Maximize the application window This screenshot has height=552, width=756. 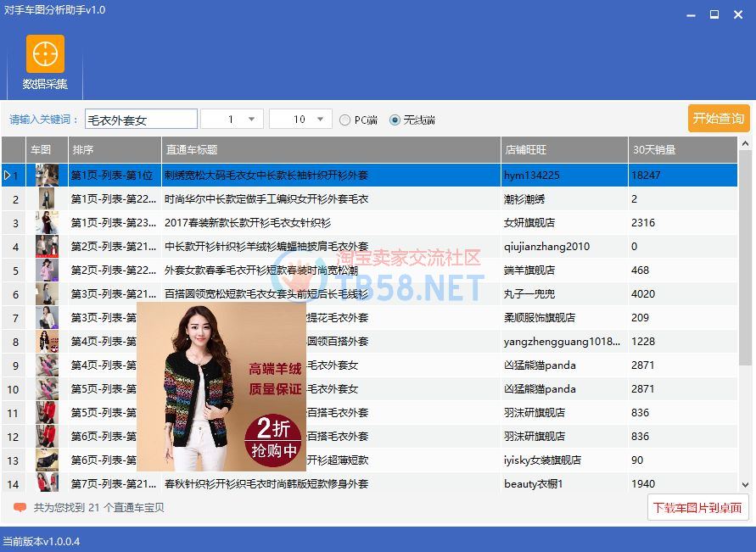(714, 14)
